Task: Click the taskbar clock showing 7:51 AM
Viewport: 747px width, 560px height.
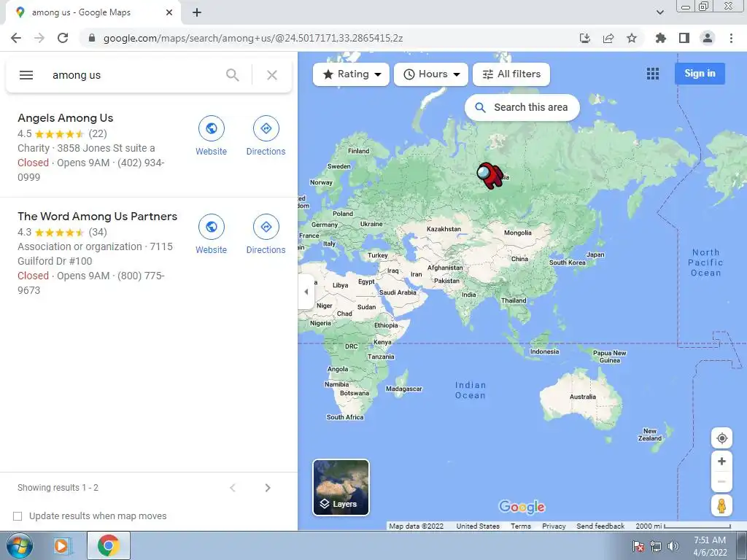Action: 710,546
